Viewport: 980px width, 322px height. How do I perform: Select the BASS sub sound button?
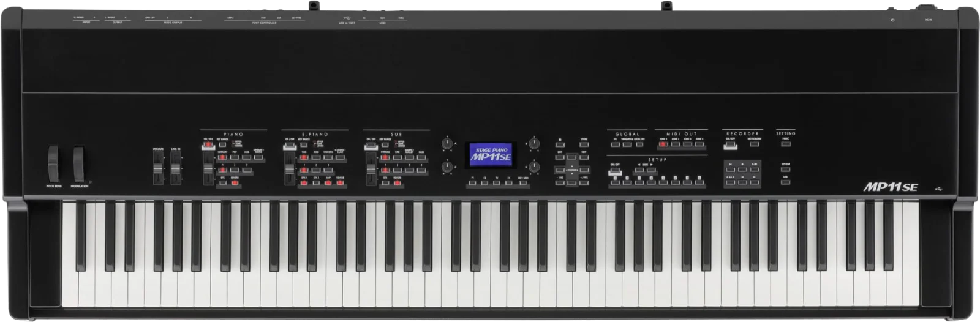[x=421, y=157]
